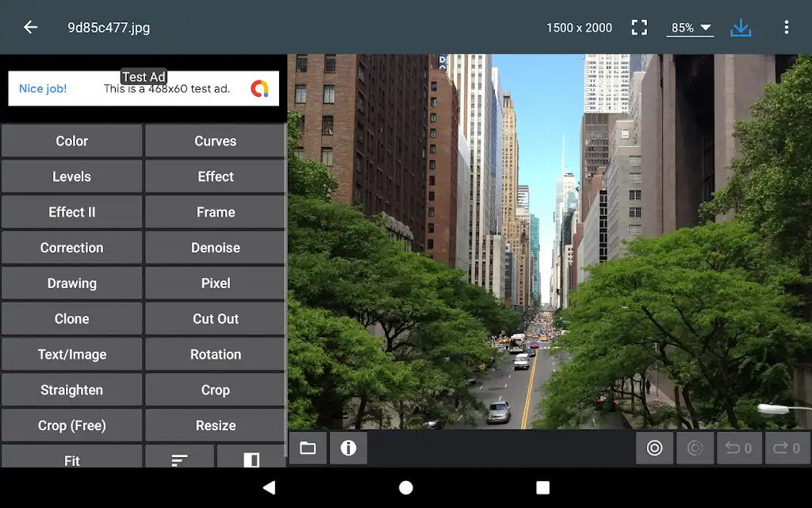This screenshot has width=812, height=508.
Task: Toggle fullscreen view icon
Action: 640,28
